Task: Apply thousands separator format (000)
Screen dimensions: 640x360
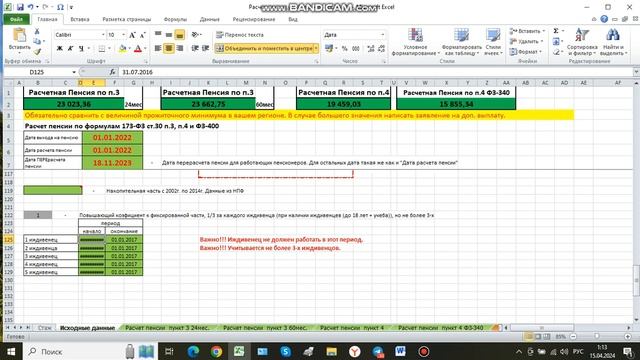Action: [356, 49]
